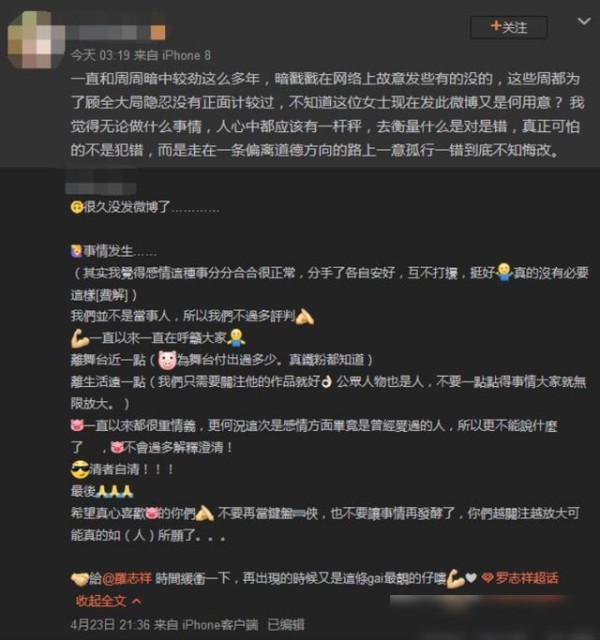Click the upside-down smiley before 很久没发微博了
The height and width of the screenshot is (640, 600).
[77, 207]
